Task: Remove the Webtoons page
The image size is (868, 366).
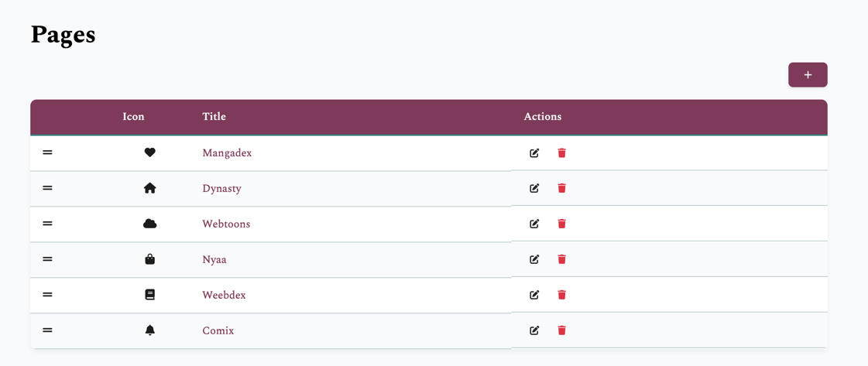Action: (562, 224)
